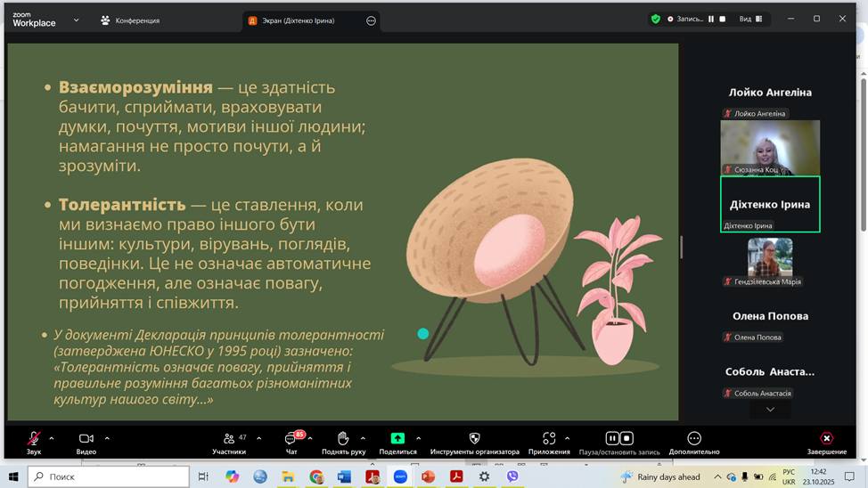Viewport: 868px width, 488px height.
Task: Open Инструменты организатора host tools
Action: (474, 439)
